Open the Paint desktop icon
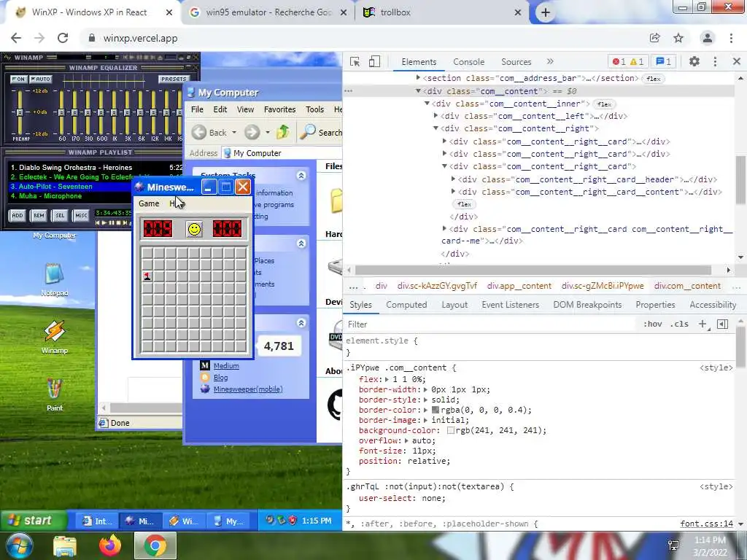 pyautogui.click(x=54, y=394)
